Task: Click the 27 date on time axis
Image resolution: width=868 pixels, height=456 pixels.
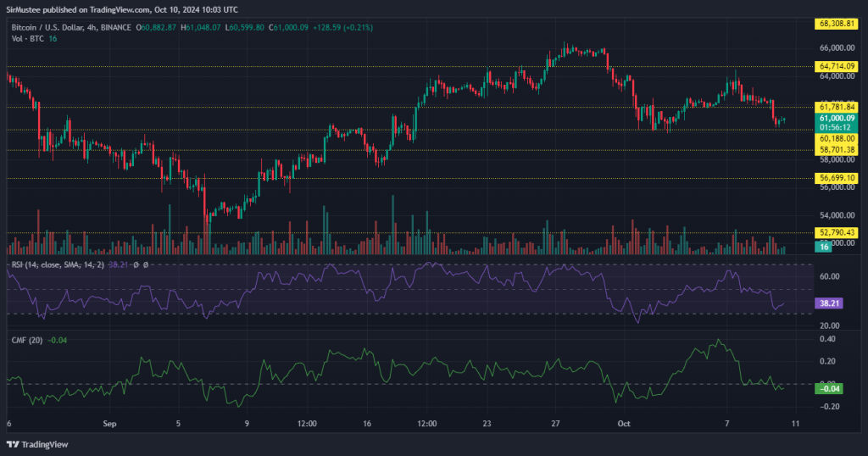Action: pos(555,421)
